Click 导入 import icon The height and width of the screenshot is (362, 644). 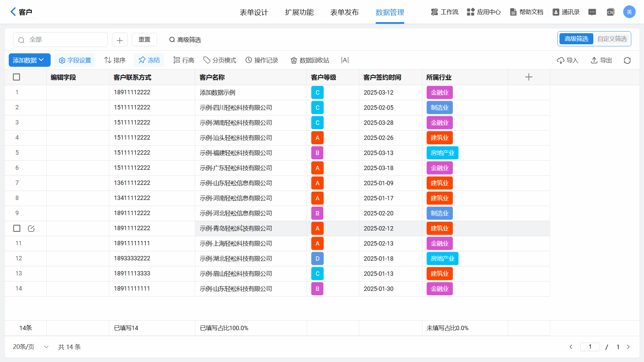click(x=568, y=60)
